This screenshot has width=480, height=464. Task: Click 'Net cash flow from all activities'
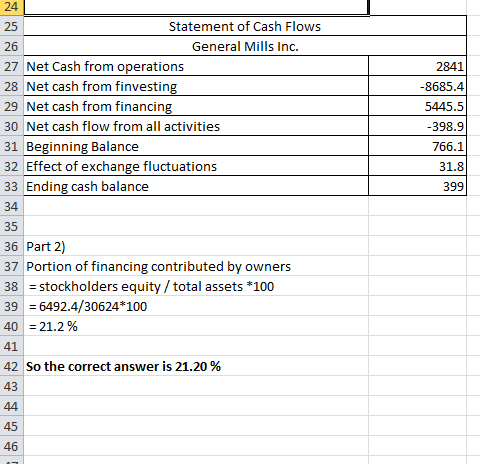[x=196, y=126]
